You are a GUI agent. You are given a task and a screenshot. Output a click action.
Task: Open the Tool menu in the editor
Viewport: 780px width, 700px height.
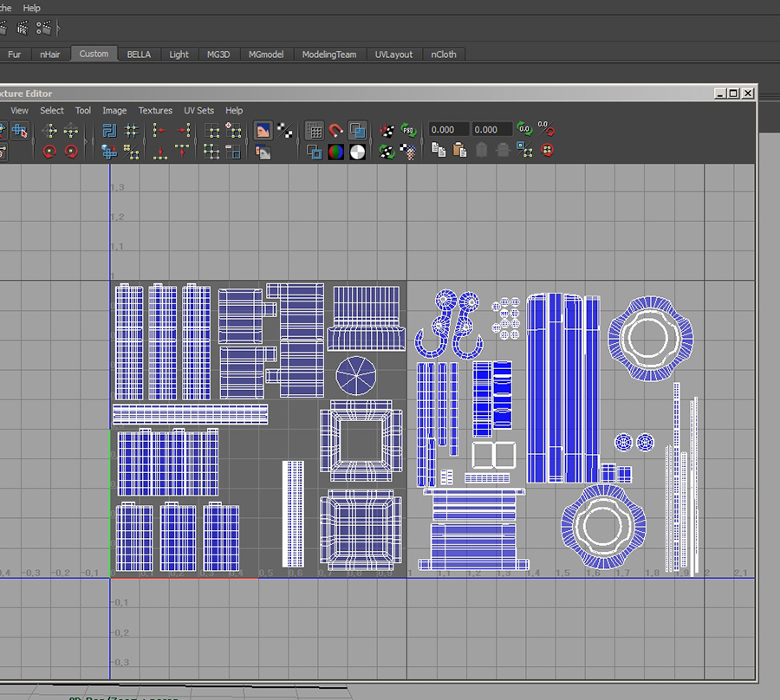coord(82,111)
